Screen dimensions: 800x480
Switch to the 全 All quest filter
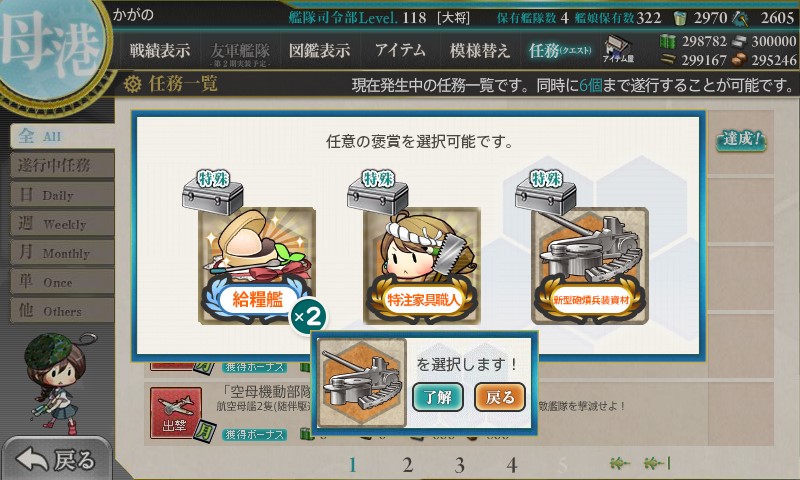tap(62, 136)
